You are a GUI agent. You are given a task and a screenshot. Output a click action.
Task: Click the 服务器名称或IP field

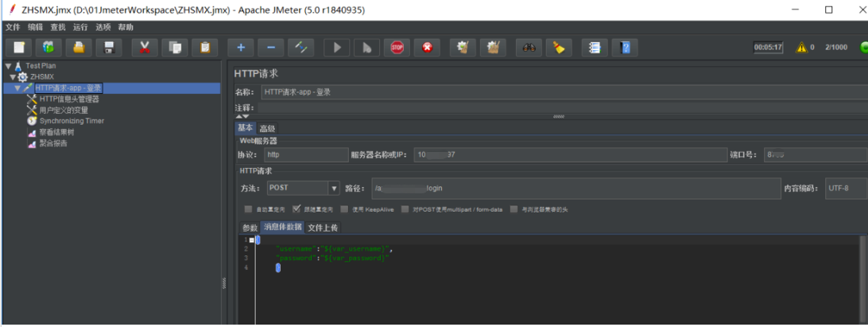pyautogui.click(x=570, y=155)
